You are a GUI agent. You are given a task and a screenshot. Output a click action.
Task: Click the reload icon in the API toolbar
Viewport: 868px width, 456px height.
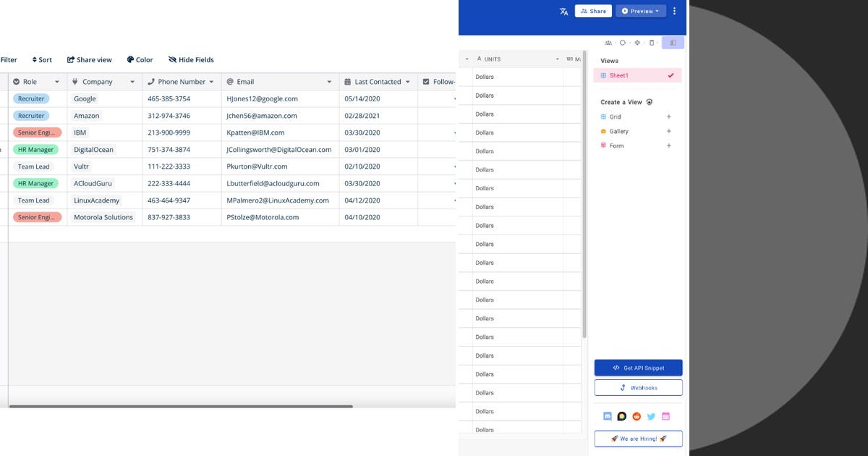(621, 42)
